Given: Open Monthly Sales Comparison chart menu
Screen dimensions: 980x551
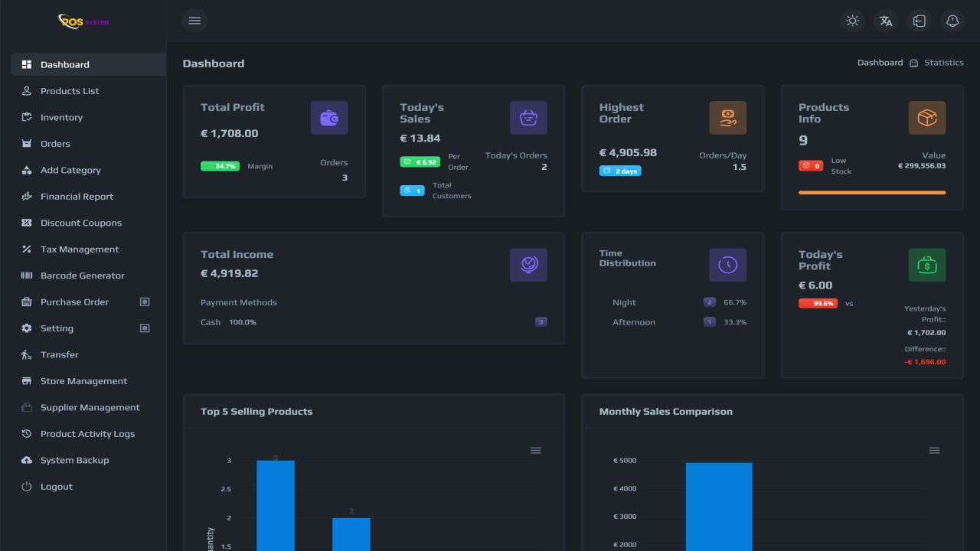Looking at the screenshot, I should click(934, 451).
